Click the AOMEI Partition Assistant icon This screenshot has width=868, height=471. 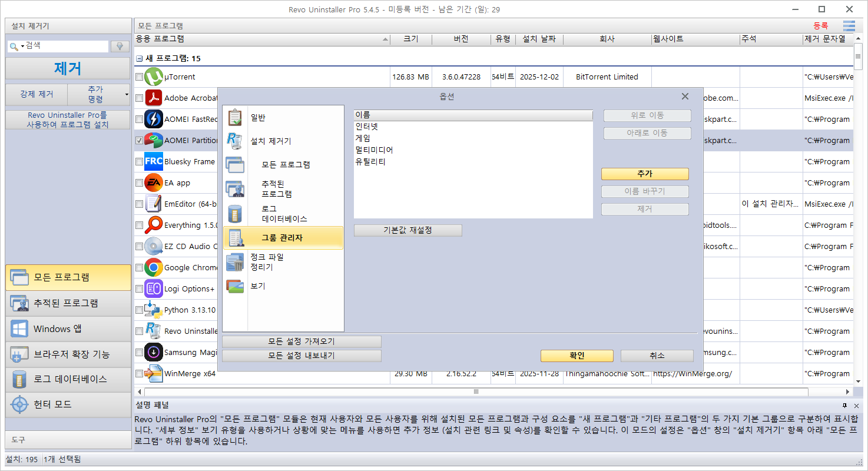tap(154, 141)
